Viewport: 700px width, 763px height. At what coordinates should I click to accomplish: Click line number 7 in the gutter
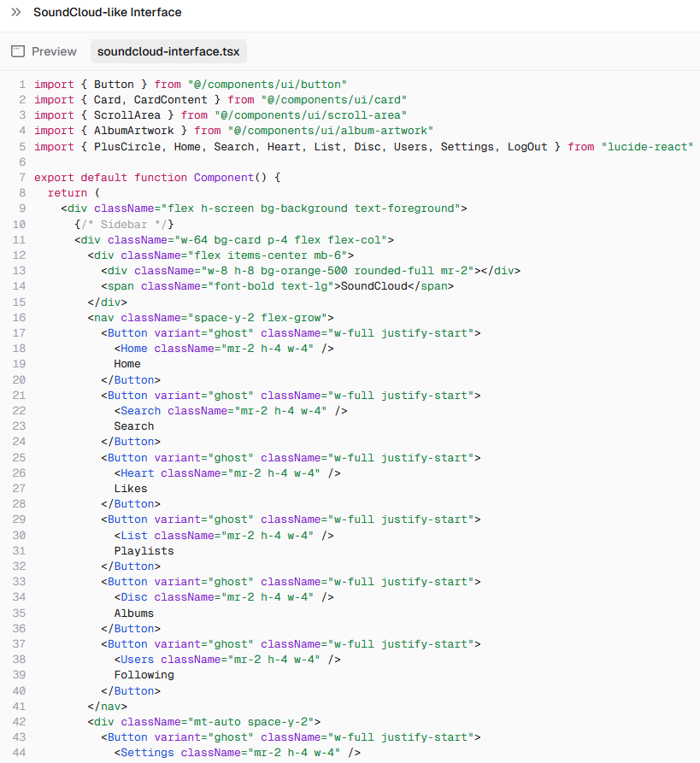tap(22, 178)
